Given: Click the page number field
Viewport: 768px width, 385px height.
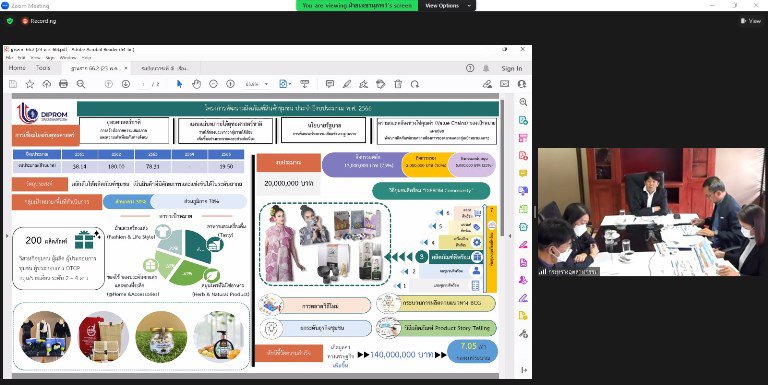Looking at the screenshot, I should tap(144, 84).
